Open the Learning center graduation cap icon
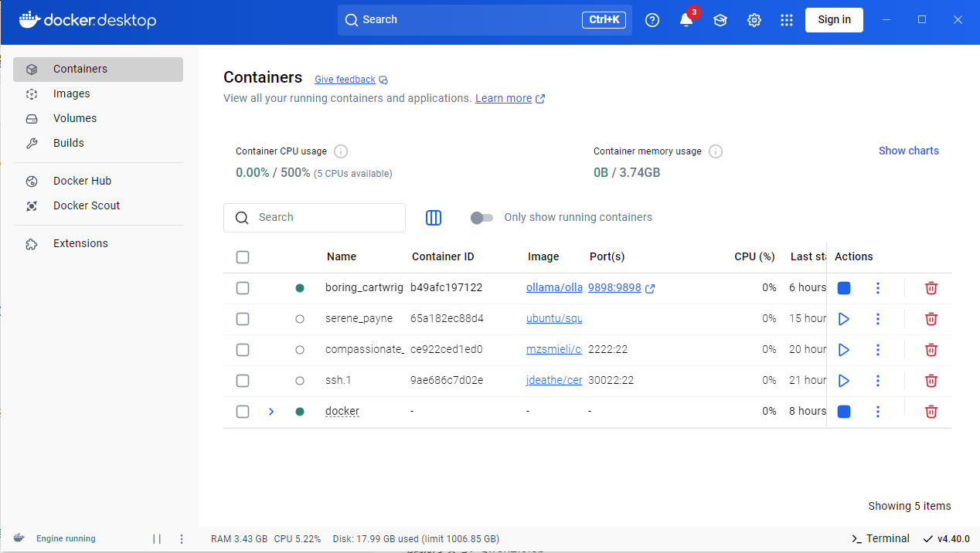Viewport: 980px width, 553px height. coord(720,20)
